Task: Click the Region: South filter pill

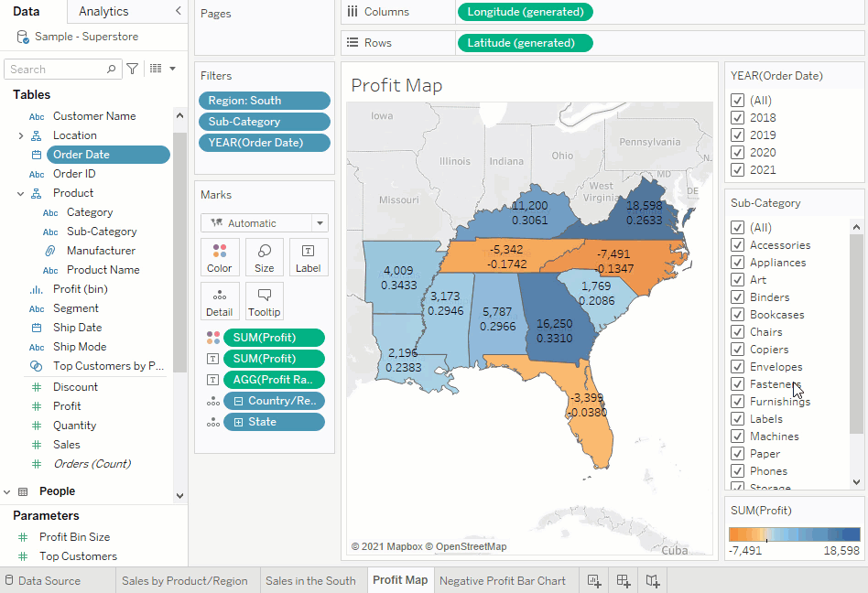Action: [x=264, y=101]
